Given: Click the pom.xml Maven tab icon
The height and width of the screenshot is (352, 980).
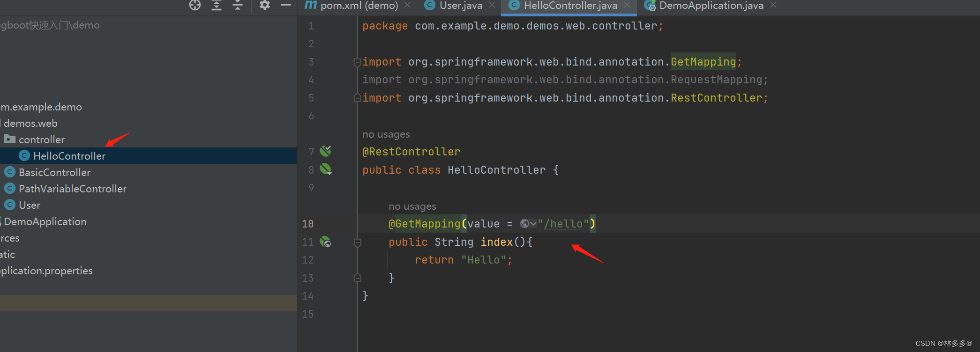Looking at the screenshot, I should [310, 5].
